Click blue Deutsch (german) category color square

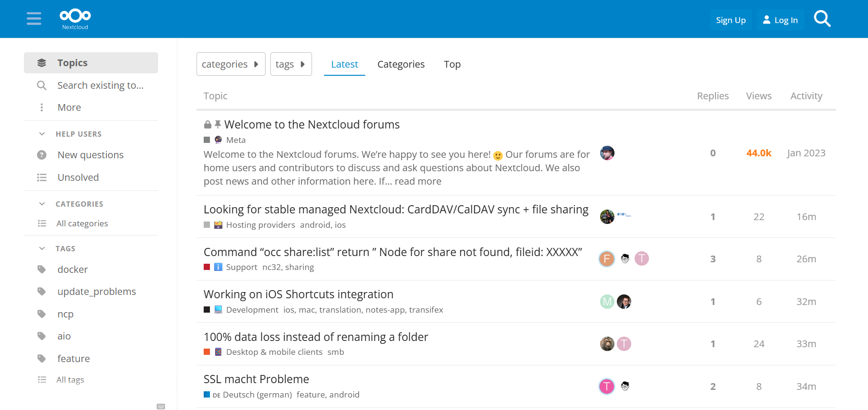tap(207, 395)
